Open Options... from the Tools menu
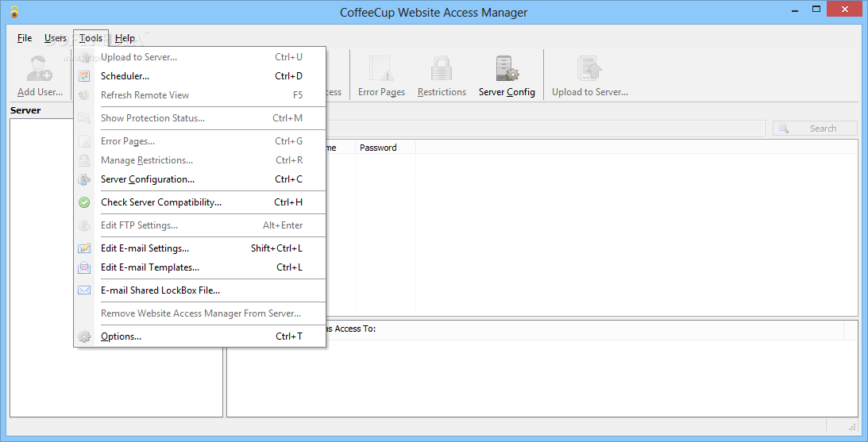Viewport: 868px width, 442px height. (200, 336)
